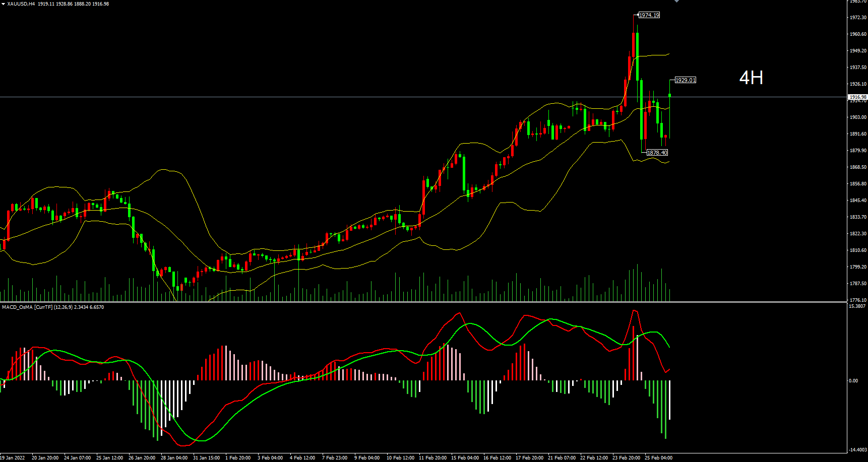Click the 17 Feb 20:00 time label
868x462 pixels.
(529, 458)
